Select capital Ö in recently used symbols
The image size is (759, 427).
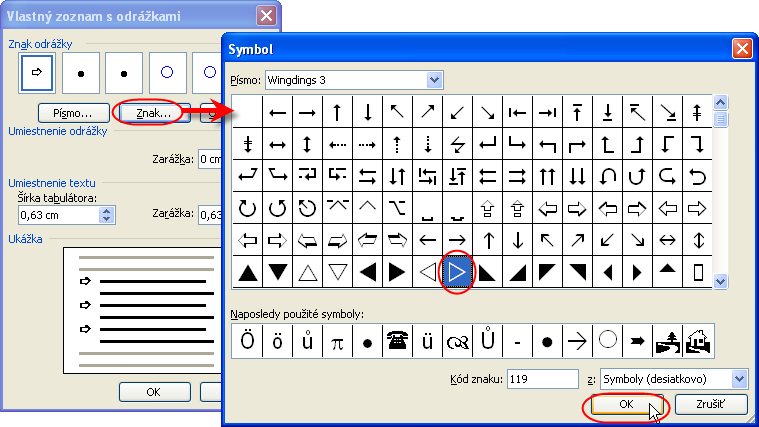click(247, 341)
